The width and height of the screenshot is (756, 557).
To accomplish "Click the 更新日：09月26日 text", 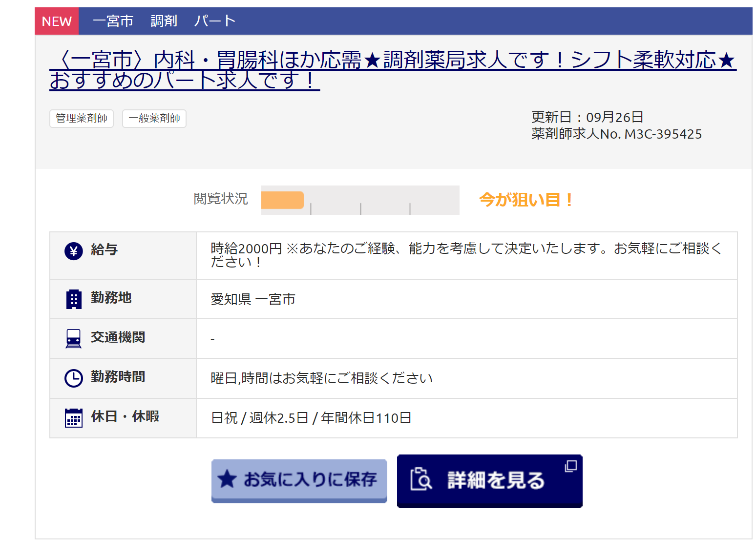I will (588, 117).
